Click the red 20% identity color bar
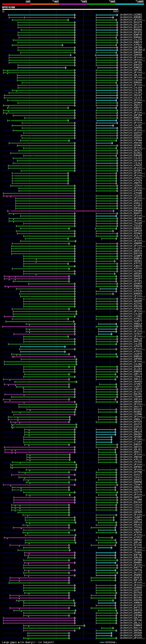 click(x=16, y=4)
